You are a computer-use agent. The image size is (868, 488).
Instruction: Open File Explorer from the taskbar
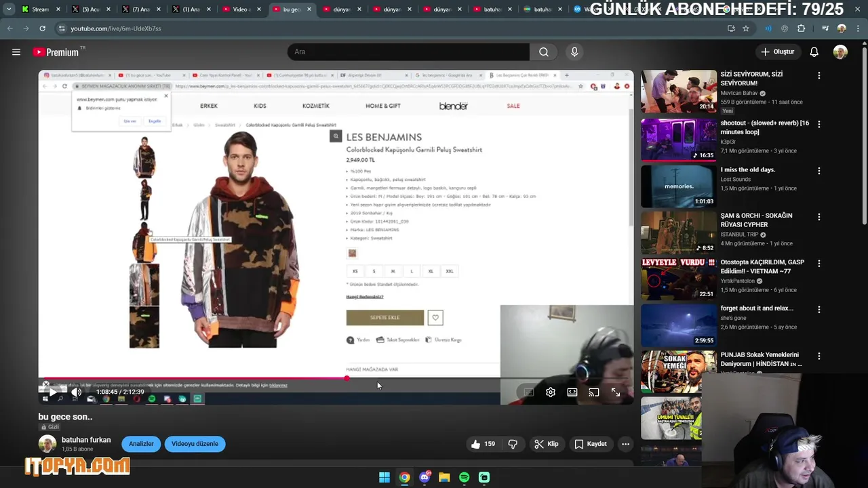pos(444,477)
